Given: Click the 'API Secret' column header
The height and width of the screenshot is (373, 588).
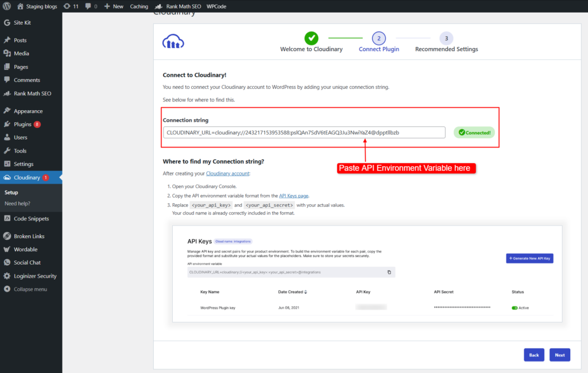Looking at the screenshot, I should tap(444, 292).
